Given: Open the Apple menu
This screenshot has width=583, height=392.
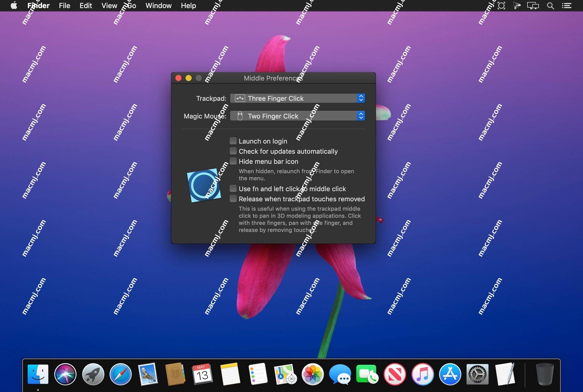Looking at the screenshot, I should click(x=14, y=6).
